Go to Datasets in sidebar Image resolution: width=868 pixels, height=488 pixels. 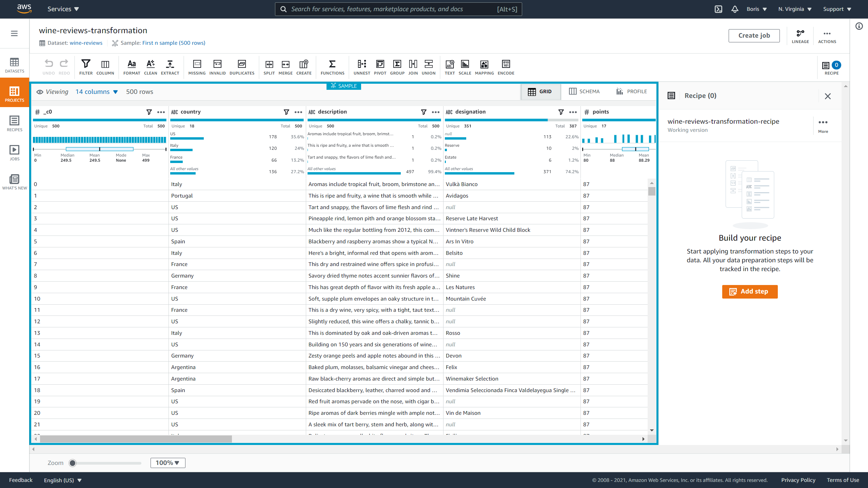point(15,65)
